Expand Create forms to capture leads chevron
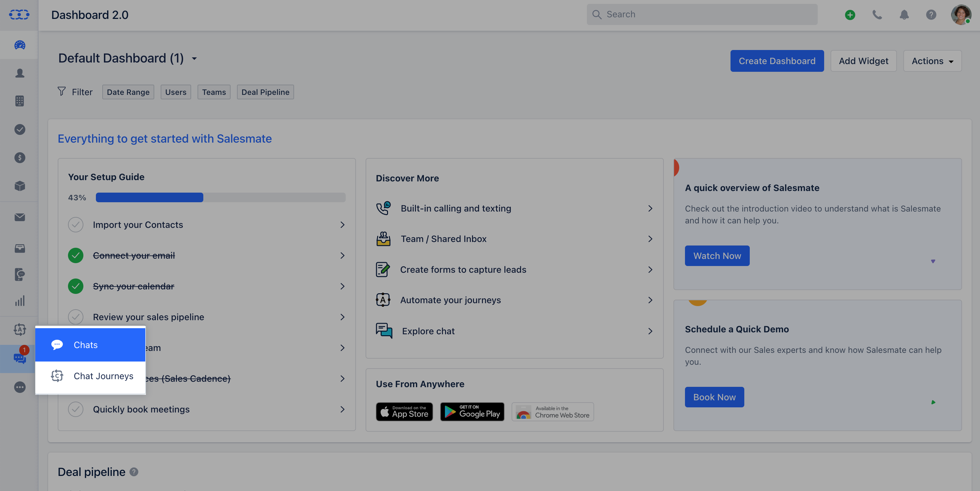The width and height of the screenshot is (980, 491). click(x=650, y=270)
